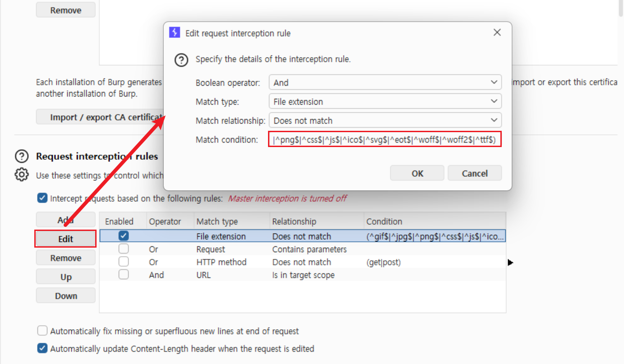Viewport: 624px width, 364px height.
Task: Click the Burp lightning icon in dialog title
Action: coord(174,33)
